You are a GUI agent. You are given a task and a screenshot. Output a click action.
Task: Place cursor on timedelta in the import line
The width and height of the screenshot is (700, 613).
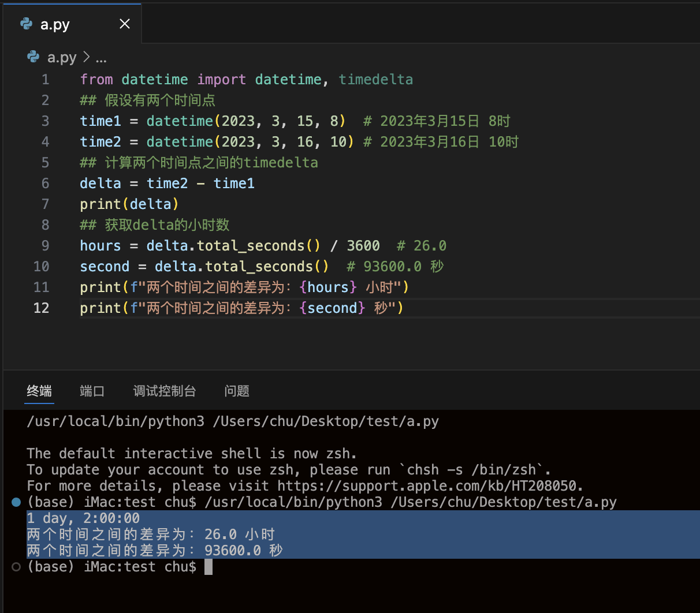pyautogui.click(x=375, y=79)
